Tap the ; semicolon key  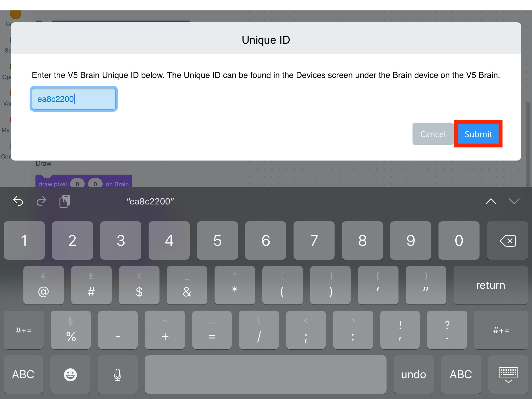pos(306,330)
